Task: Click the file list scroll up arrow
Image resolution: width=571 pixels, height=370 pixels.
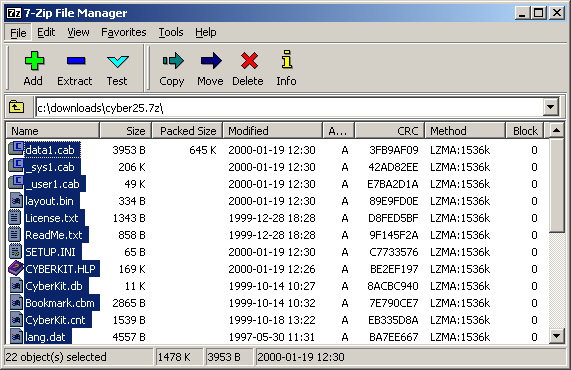Action: pos(556,130)
